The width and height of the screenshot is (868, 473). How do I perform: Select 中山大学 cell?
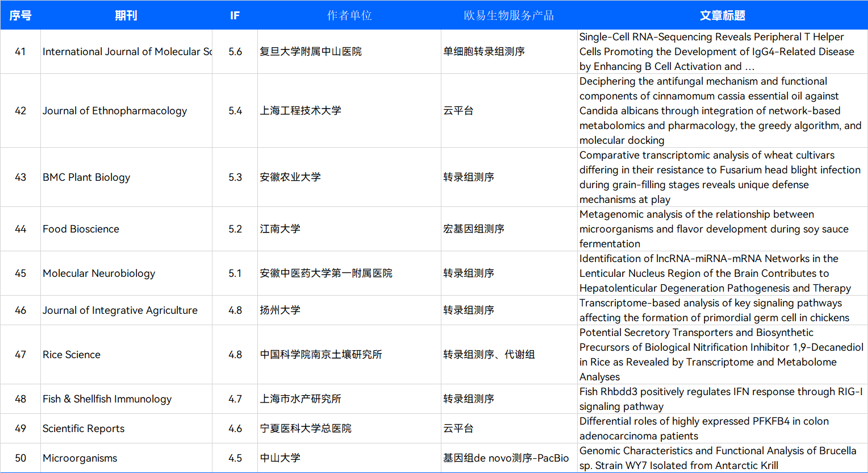click(x=349, y=458)
